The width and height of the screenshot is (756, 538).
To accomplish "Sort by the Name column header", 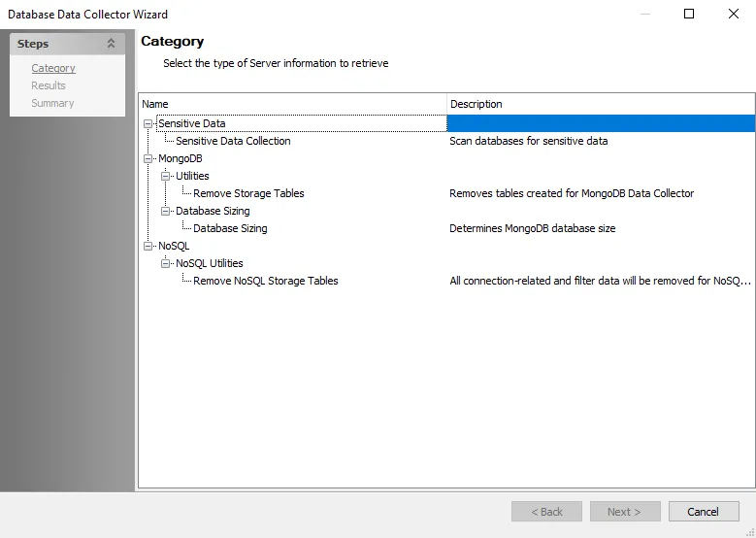I will (x=293, y=104).
